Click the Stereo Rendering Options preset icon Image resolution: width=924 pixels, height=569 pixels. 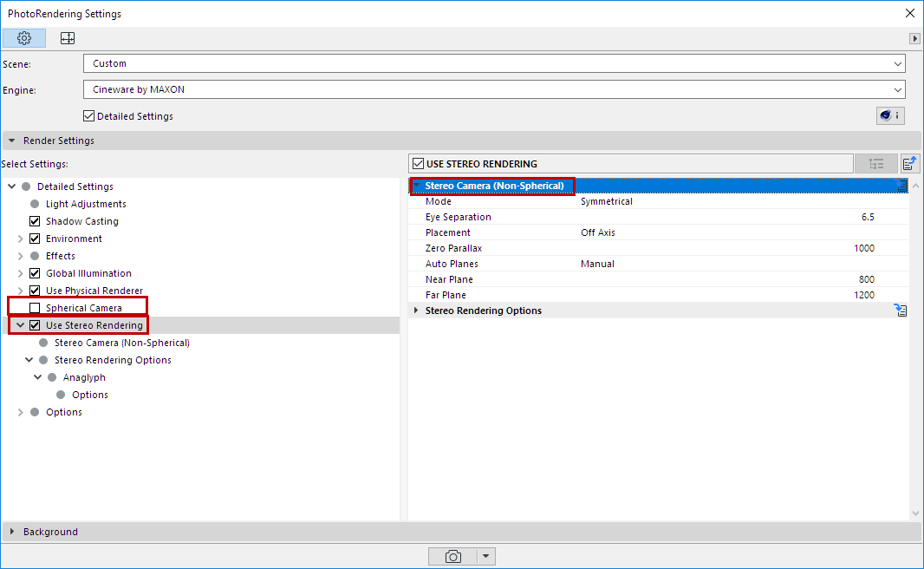click(x=901, y=311)
